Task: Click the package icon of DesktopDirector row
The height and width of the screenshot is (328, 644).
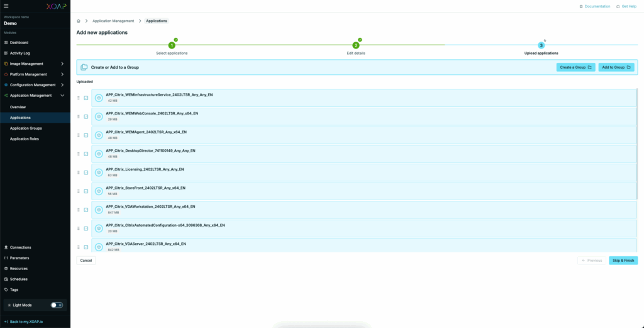Action: click(x=99, y=154)
